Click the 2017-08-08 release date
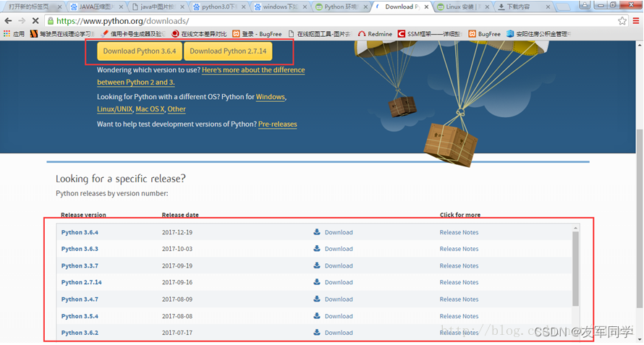 tap(177, 316)
